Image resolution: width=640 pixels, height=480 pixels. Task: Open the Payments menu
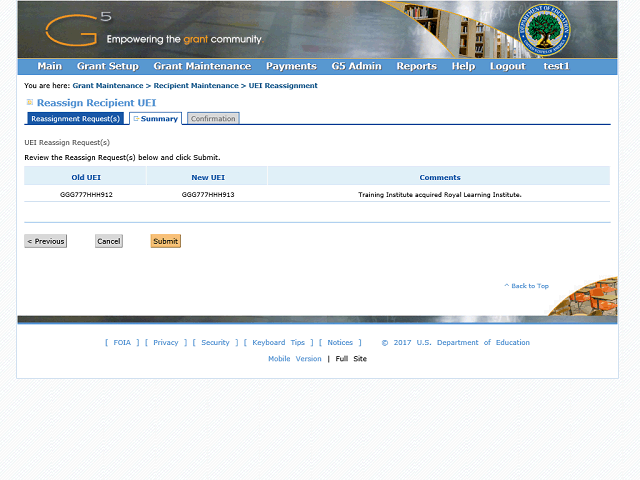click(291, 66)
